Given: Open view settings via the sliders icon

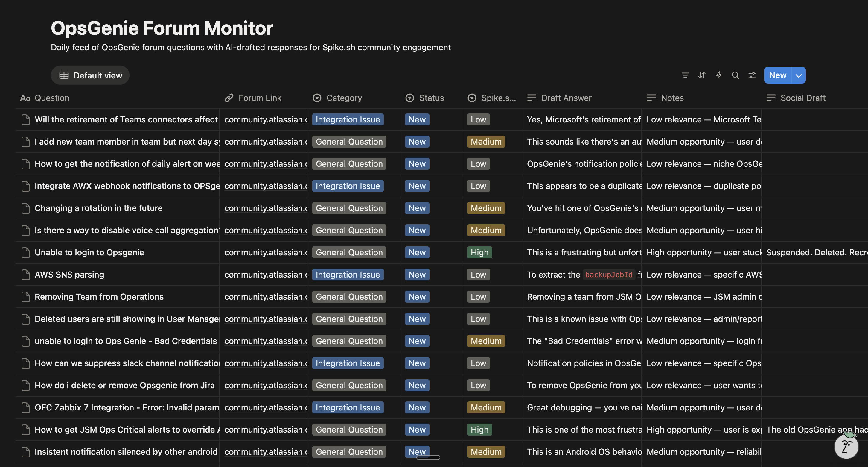Looking at the screenshot, I should pyautogui.click(x=753, y=75).
